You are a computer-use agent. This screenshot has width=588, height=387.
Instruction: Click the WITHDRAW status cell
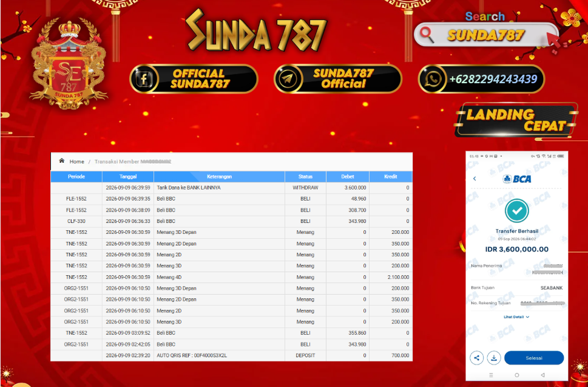click(305, 188)
